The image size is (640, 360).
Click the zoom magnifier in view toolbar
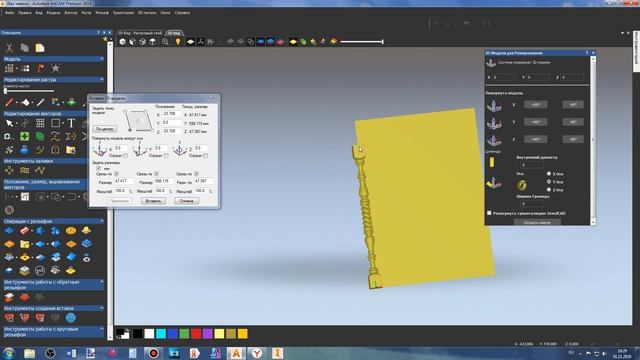point(165,42)
